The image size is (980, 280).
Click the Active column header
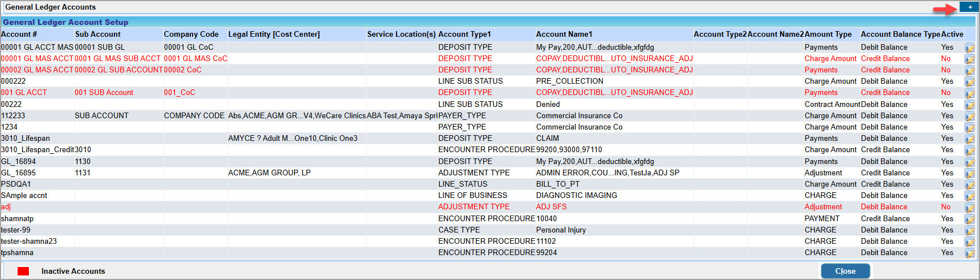(952, 35)
